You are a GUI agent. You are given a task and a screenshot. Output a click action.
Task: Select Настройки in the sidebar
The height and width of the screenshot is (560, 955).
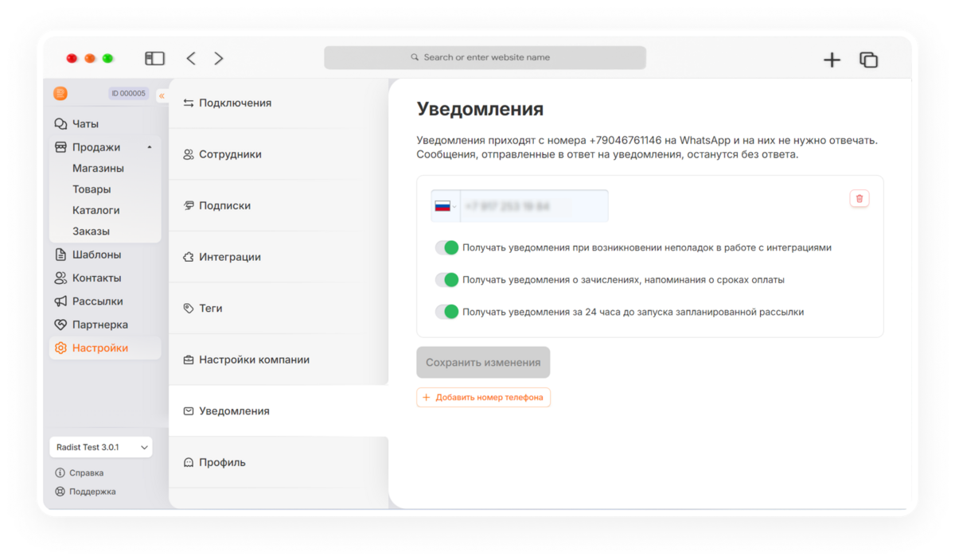tap(105, 348)
